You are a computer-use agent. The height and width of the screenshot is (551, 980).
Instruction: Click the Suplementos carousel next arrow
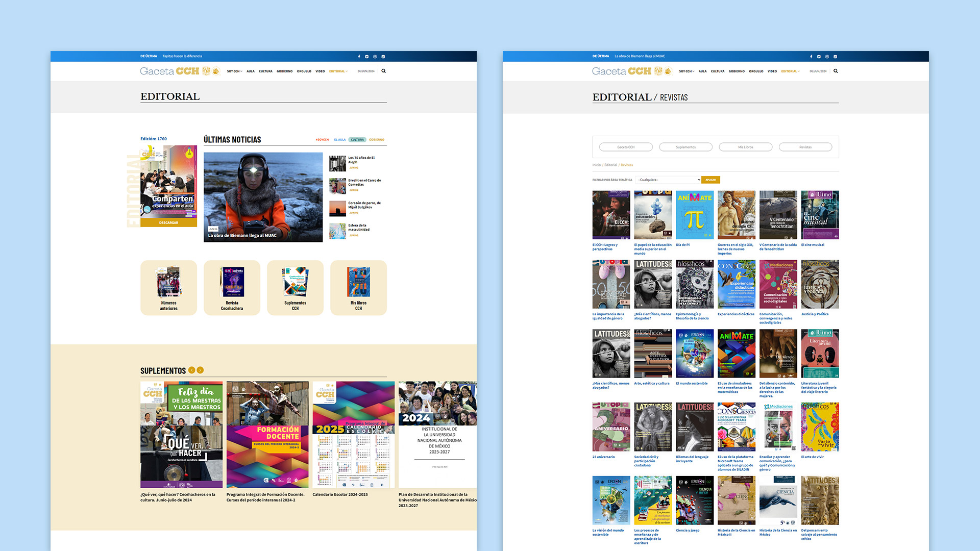[200, 370]
